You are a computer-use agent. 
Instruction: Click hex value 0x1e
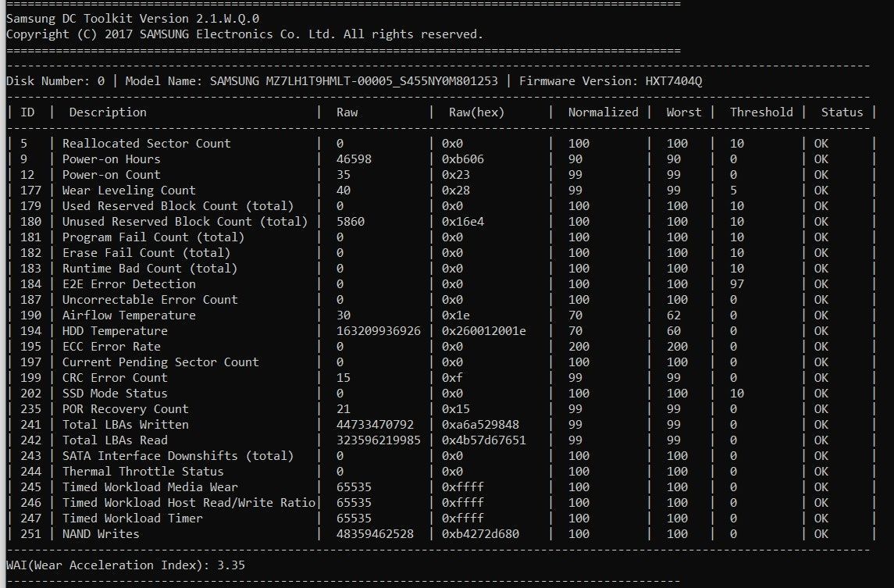click(455, 315)
